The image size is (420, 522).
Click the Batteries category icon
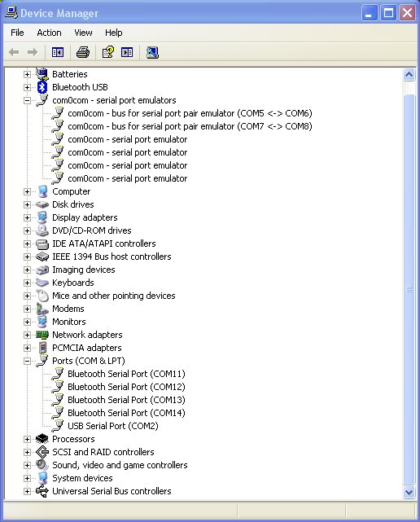42,74
